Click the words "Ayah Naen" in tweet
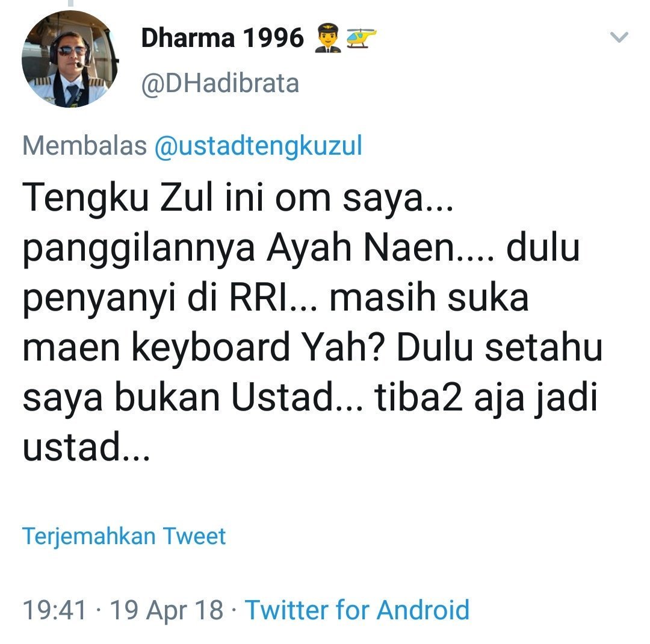Image resolution: width=650 pixels, height=644 pixels. click(361, 249)
